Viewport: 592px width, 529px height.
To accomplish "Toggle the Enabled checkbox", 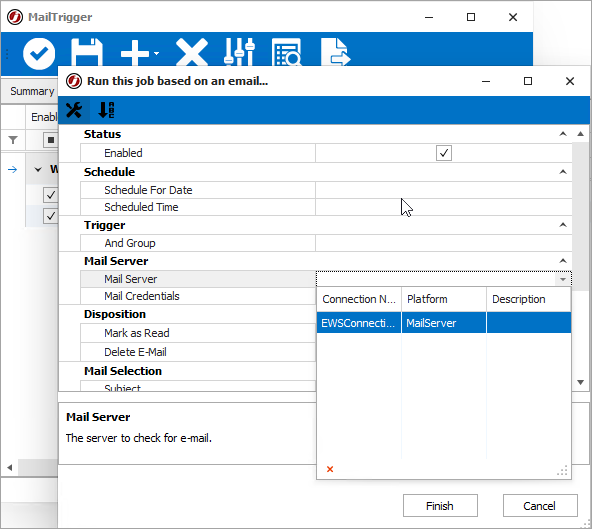I will (x=444, y=153).
